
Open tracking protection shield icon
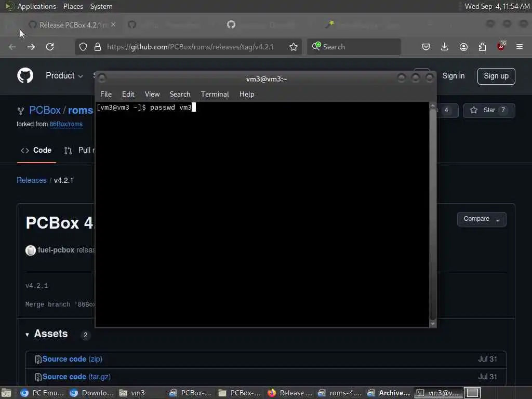(83, 47)
